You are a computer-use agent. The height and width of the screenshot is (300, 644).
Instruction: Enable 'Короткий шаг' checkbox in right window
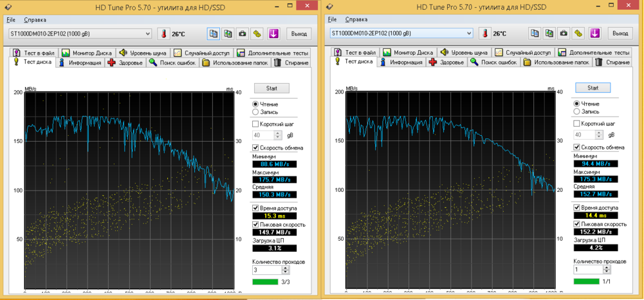(x=577, y=124)
